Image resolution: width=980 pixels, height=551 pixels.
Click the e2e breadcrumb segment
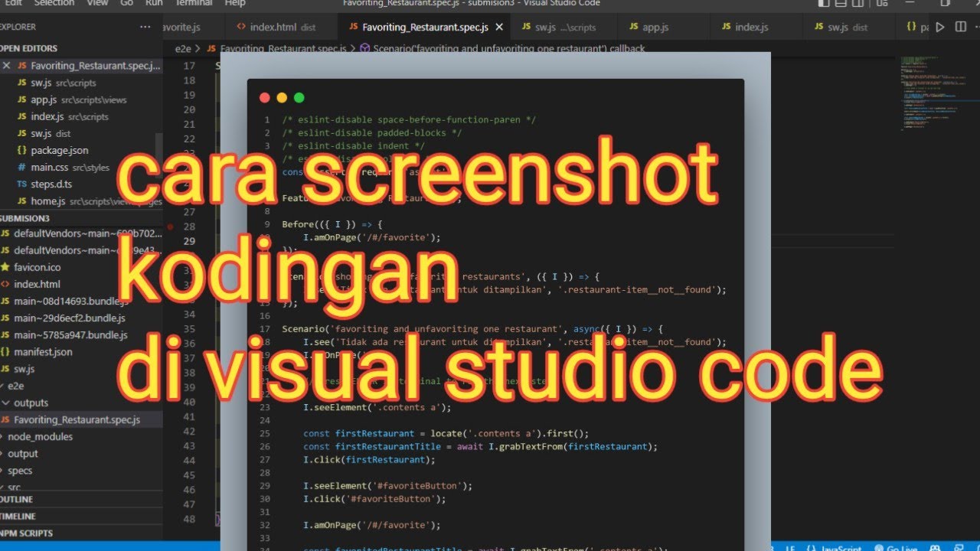[x=183, y=48]
